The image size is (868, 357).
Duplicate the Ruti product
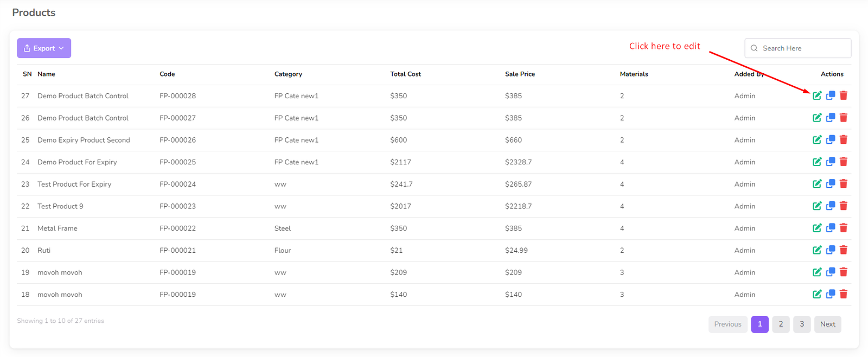[x=831, y=250]
